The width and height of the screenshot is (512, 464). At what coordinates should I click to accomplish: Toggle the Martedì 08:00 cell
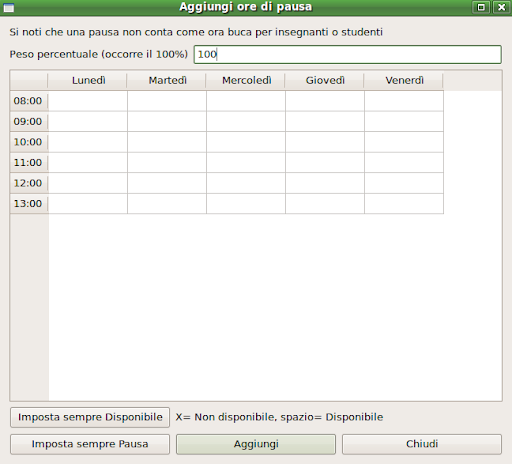point(167,101)
